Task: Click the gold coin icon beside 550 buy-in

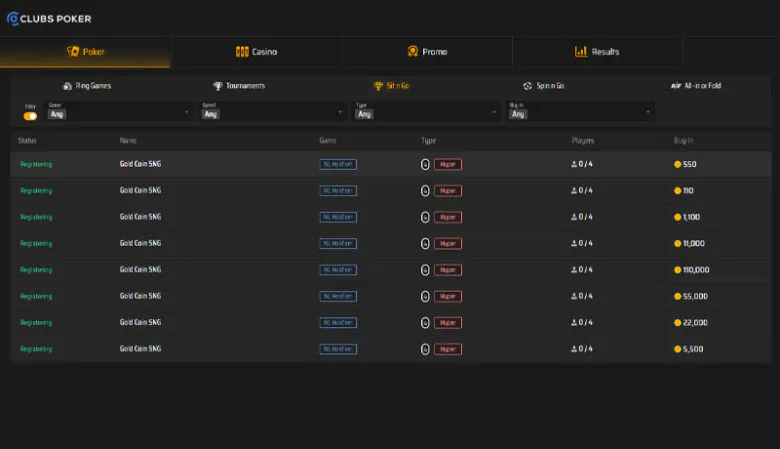Action: pos(678,164)
